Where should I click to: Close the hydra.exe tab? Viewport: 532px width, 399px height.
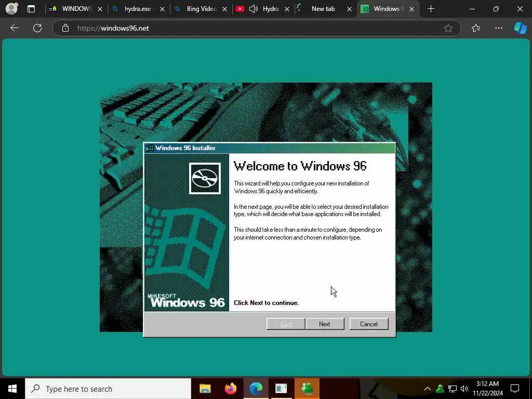click(x=162, y=9)
